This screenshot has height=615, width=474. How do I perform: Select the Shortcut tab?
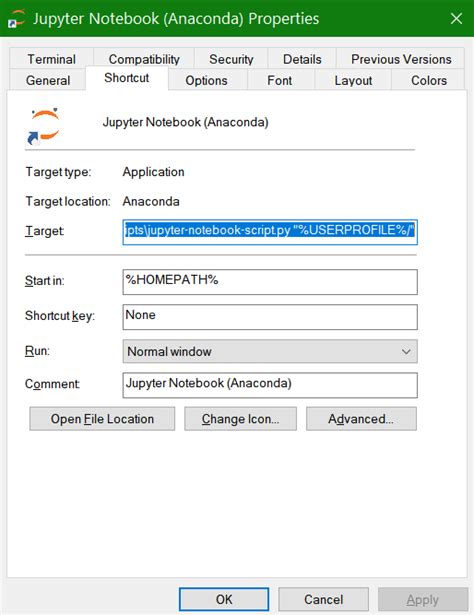tap(127, 78)
